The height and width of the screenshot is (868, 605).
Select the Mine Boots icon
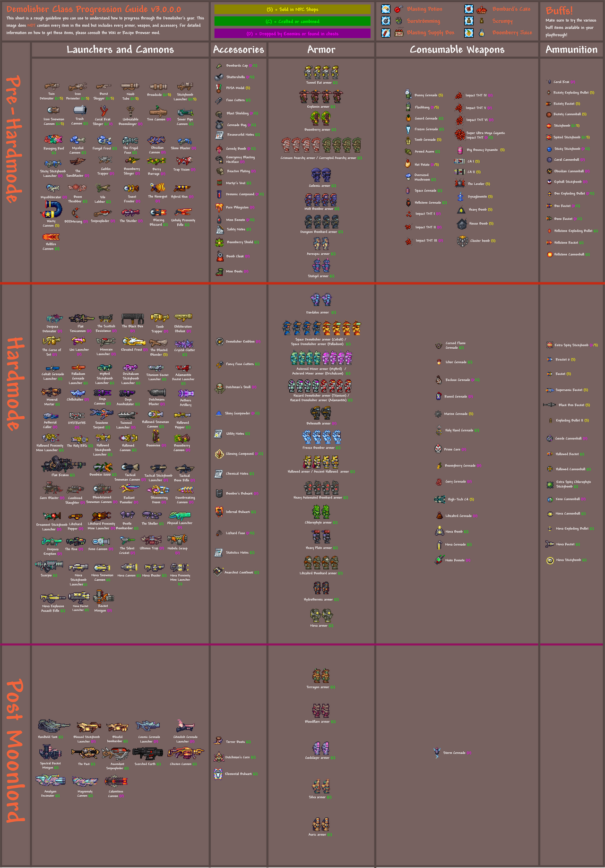pyautogui.click(x=219, y=271)
